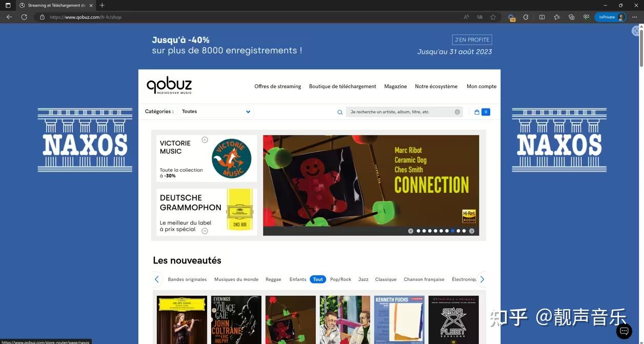Open the Mon compte link
Screen dimensions: 644x344
[481, 87]
